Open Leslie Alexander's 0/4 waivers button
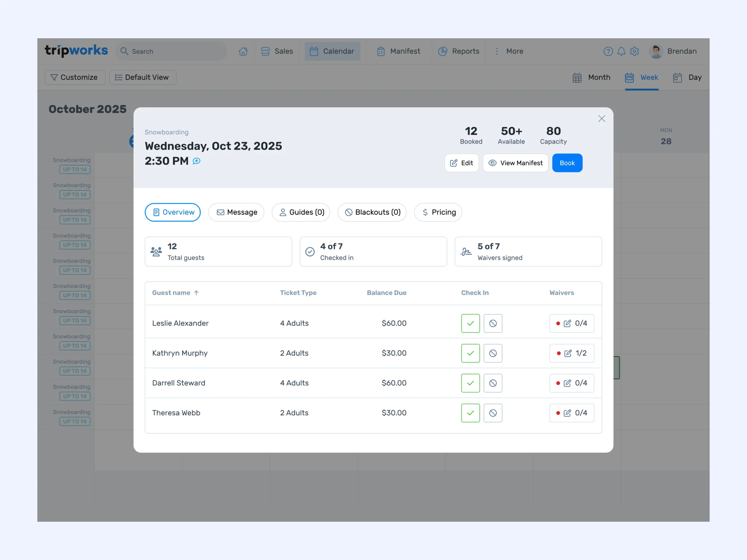 tap(571, 323)
